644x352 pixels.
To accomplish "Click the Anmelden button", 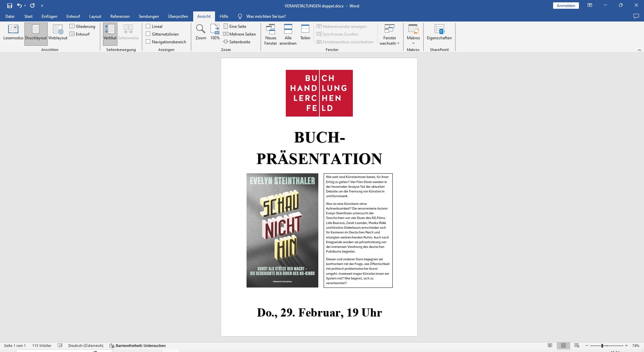I will pos(566,6).
